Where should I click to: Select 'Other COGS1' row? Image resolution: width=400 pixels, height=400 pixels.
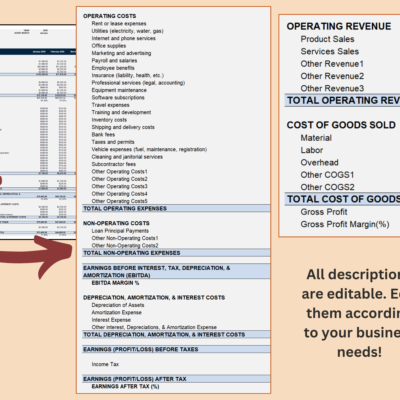coord(327,175)
